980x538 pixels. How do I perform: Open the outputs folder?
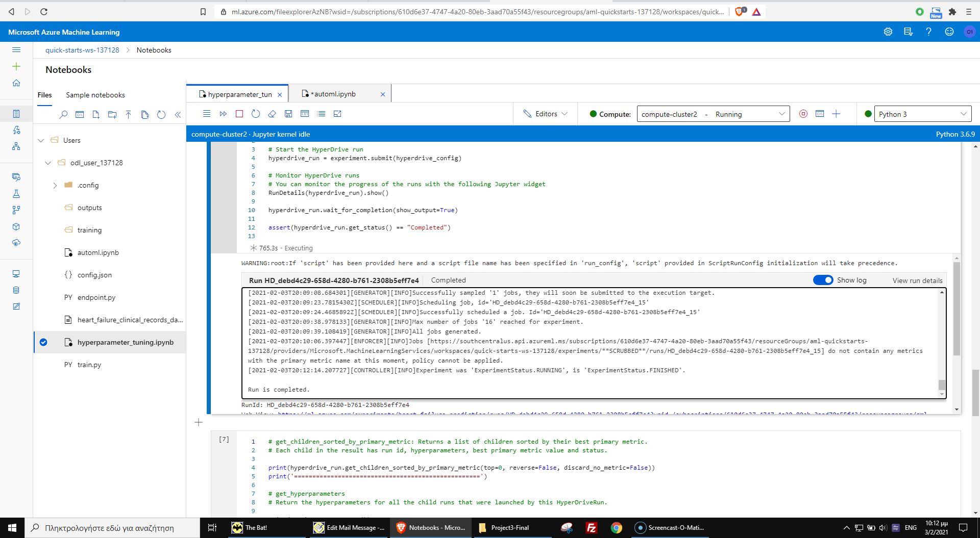[x=89, y=208]
